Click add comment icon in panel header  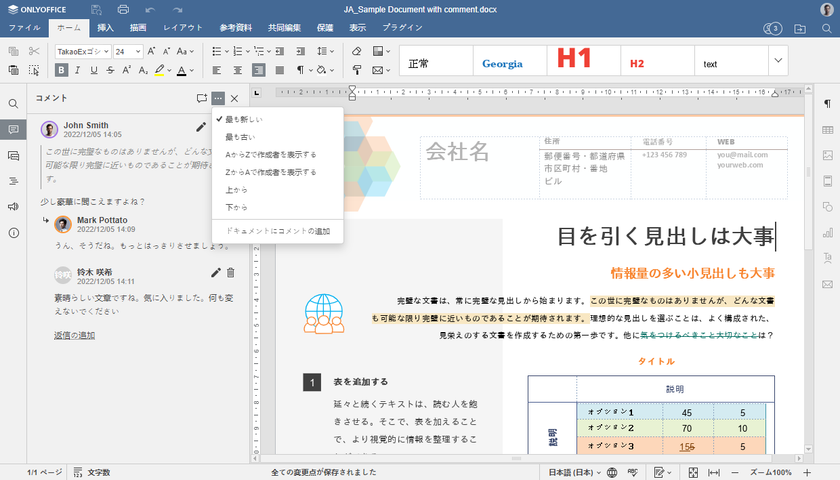pos(201,98)
